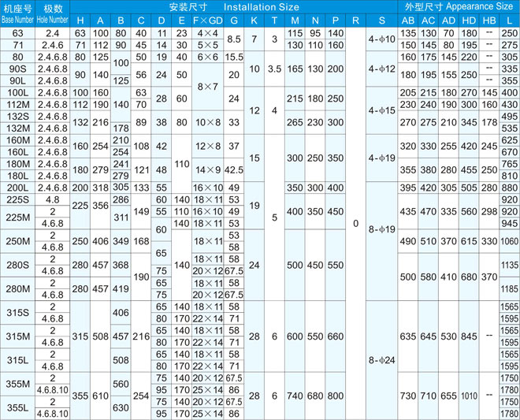Click the '8-φ24' mounting hole cell
The height and width of the screenshot is (420, 520).
pyautogui.click(x=381, y=360)
